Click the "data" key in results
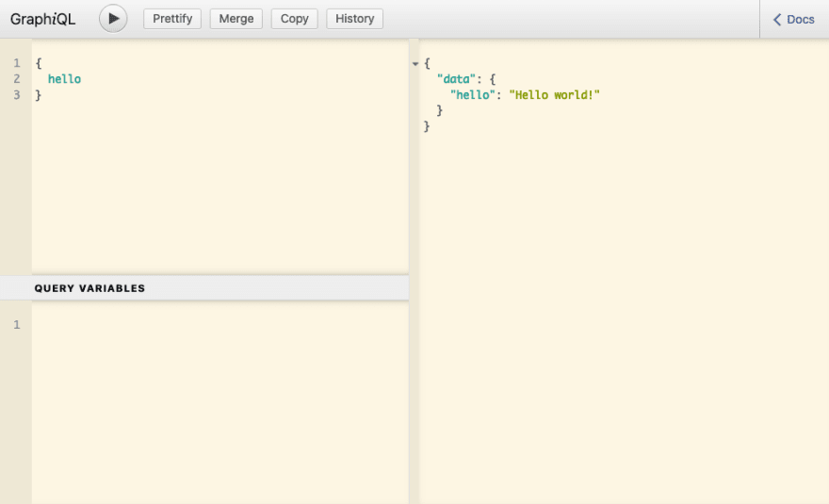This screenshot has width=829, height=504. 456,79
